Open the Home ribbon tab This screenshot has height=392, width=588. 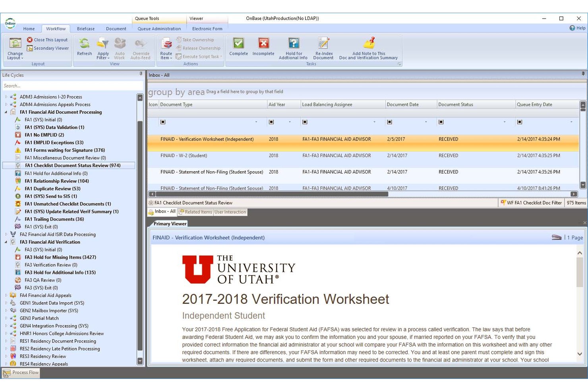click(x=29, y=29)
